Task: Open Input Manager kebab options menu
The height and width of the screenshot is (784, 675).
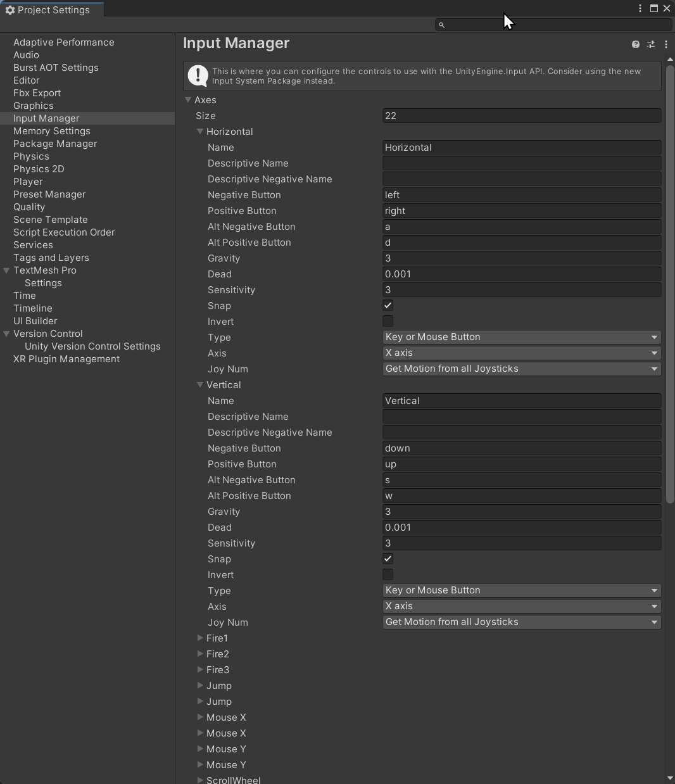Action: click(x=666, y=44)
